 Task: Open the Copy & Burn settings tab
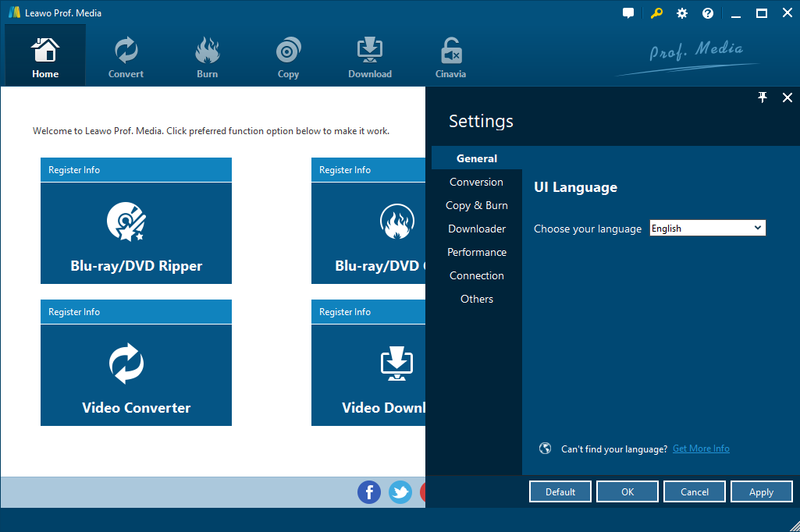[476, 205]
